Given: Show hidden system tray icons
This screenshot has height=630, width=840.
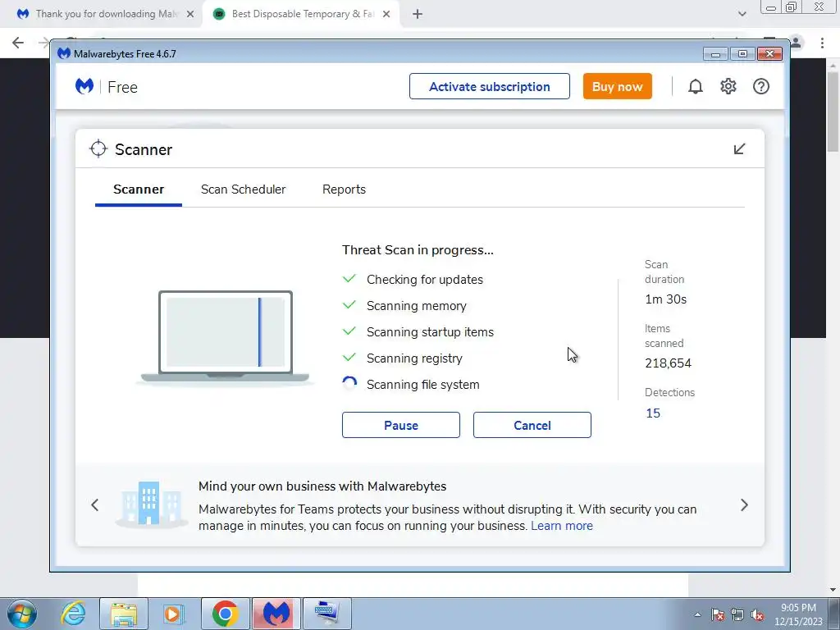Looking at the screenshot, I should [x=697, y=615].
